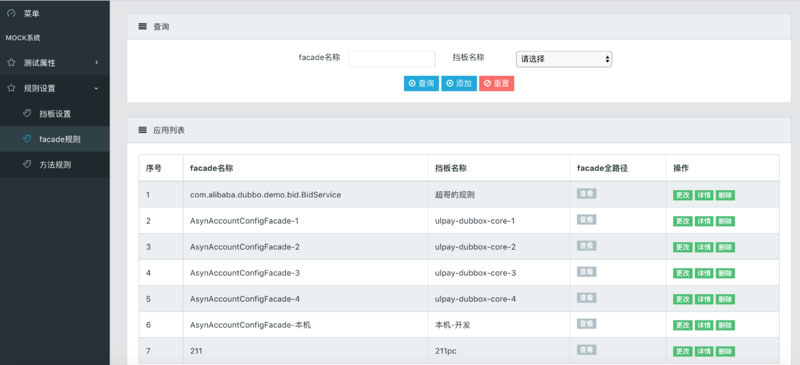Click 更改 for AsynAccountConfigFacade-1 row
This screenshot has height=365, width=800.
(x=683, y=222)
